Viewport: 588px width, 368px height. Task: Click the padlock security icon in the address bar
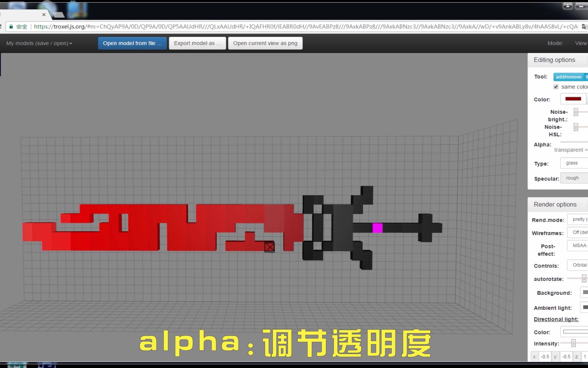point(11,27)
